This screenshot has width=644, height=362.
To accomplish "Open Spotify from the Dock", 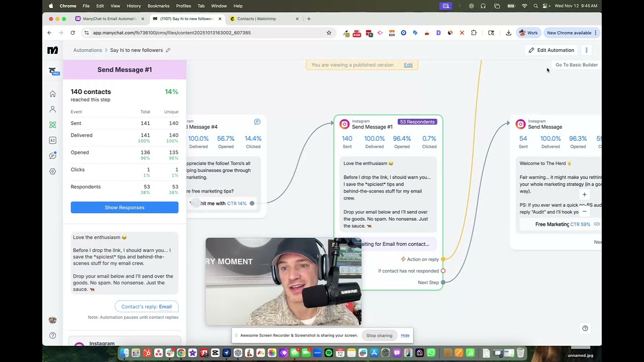I will pos(329,353).
